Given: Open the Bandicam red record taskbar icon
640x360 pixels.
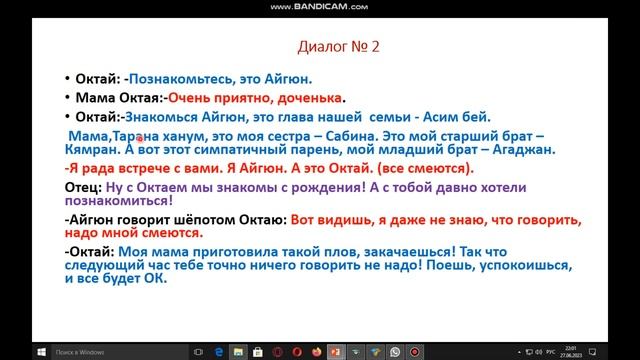Looking at the screenshot, I should [x=415, y=352].
